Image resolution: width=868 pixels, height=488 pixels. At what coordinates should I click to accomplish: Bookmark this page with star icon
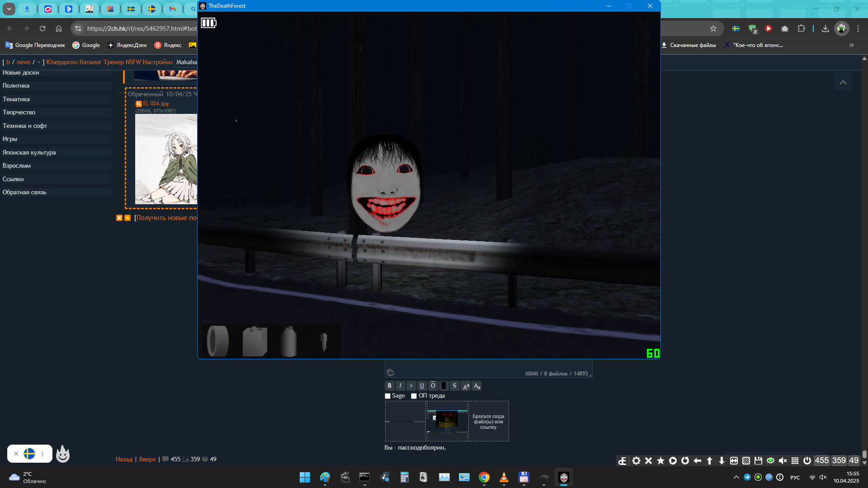tap(713, 28)
